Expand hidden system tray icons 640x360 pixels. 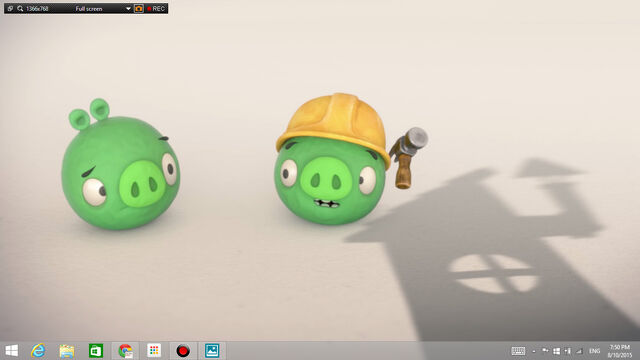[534, 351]
